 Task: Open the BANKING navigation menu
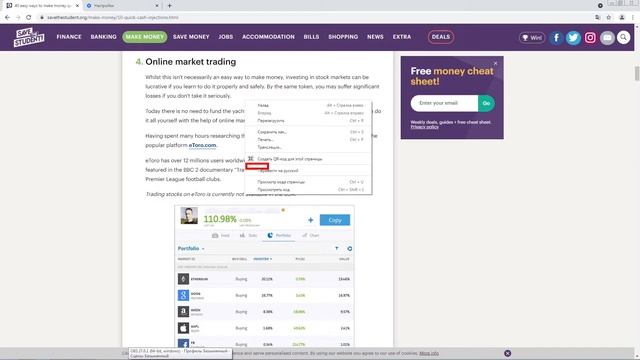point(103,37)
